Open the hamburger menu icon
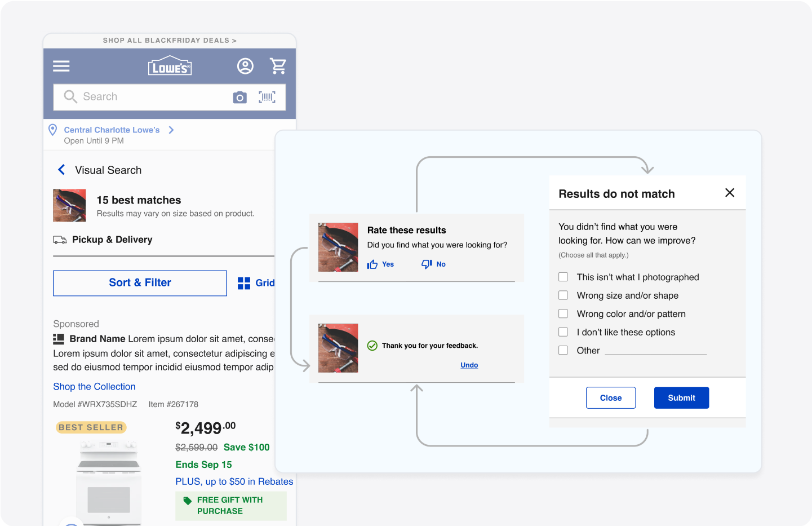The width and height of the screenshot is (812, 526). [x=61, y=67]
